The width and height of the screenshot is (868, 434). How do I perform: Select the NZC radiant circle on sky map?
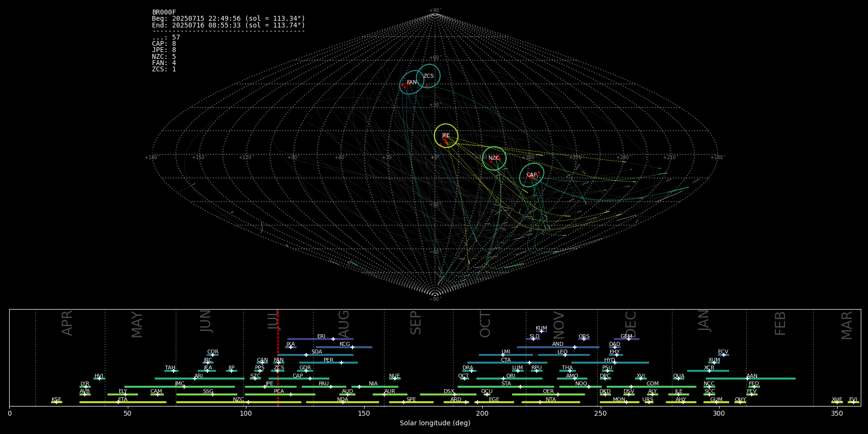pos(494,158)
